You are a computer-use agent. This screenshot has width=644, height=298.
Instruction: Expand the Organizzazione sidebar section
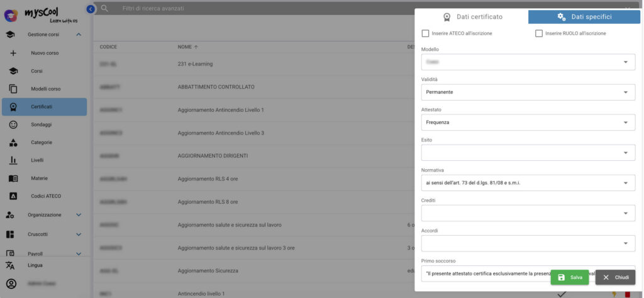click(45, 214)
